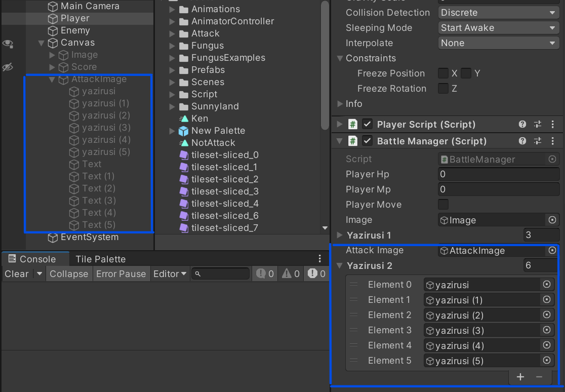Open the help icon on Battle Manager component
Viewport: 565px width, 392px height.
(x=522, y=141)
